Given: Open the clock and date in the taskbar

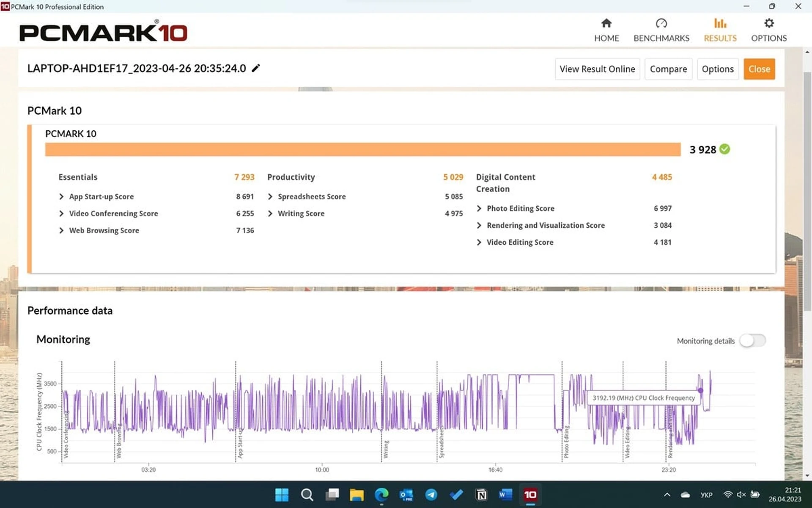Looking at the screenshot, I should (785, 494).
